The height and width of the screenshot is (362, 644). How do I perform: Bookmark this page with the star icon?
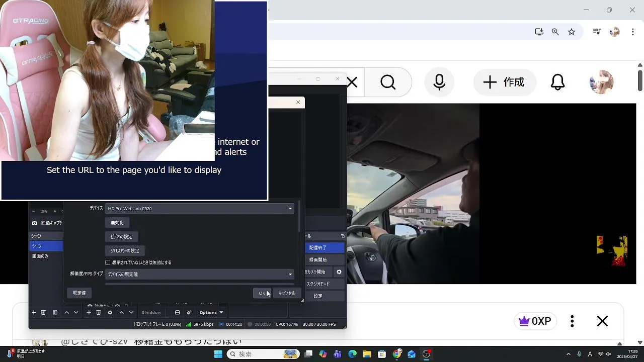pyautogui.click(x=572, y=32)
